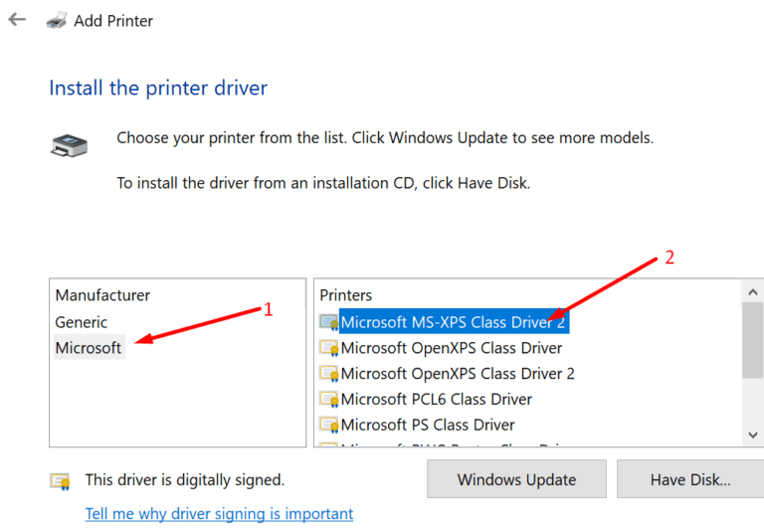
Task: Go back using the back arrow
Action: pyautogui.click(x=17, y=20)
